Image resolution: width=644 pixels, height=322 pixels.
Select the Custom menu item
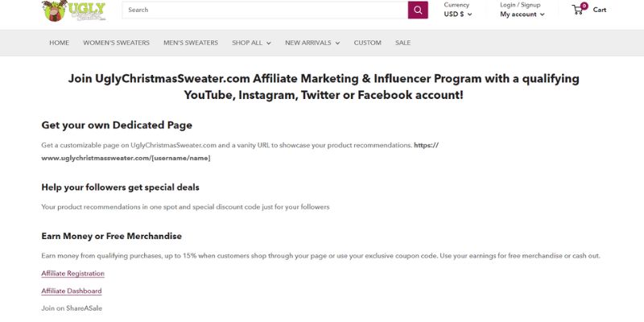tap(368, 43)
